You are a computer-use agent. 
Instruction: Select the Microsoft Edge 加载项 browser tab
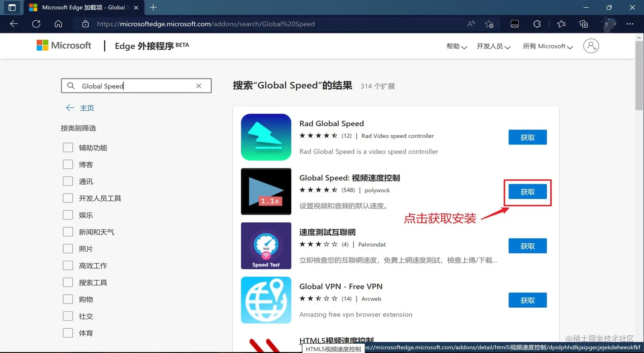tap(81, 7)
